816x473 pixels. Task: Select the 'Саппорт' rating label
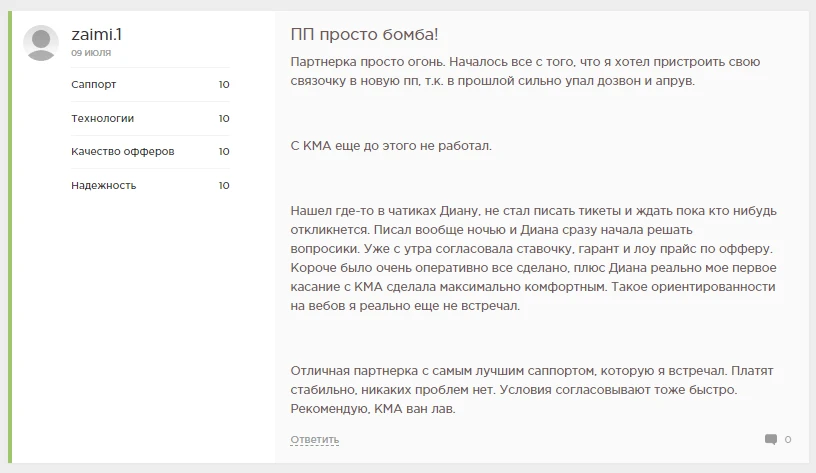coord(94,84)
